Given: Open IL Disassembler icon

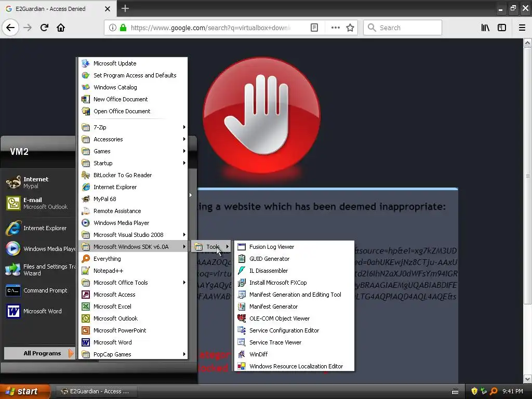Looking at the screenshot, I should (x=242, y=270).
